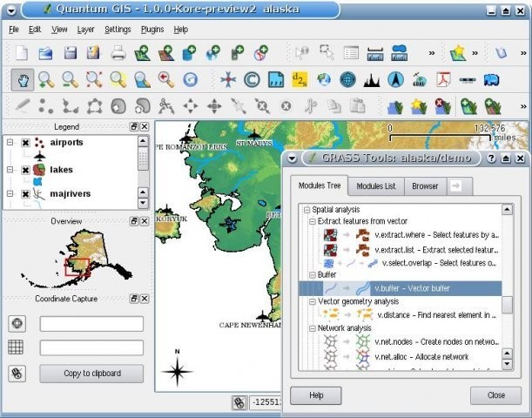Viewport: 532px width, 418px height.
Task: Toggle the airports layer visibility checkbox
Action: pos(25,143)
